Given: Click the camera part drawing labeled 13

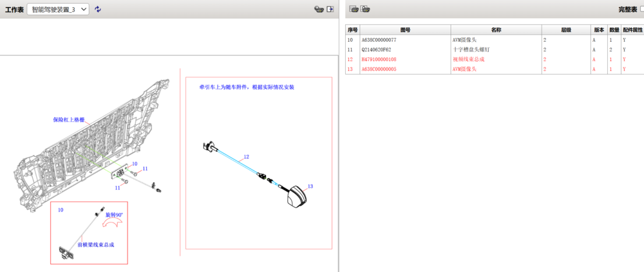Looking at the screenshot, I should (296, 197).
